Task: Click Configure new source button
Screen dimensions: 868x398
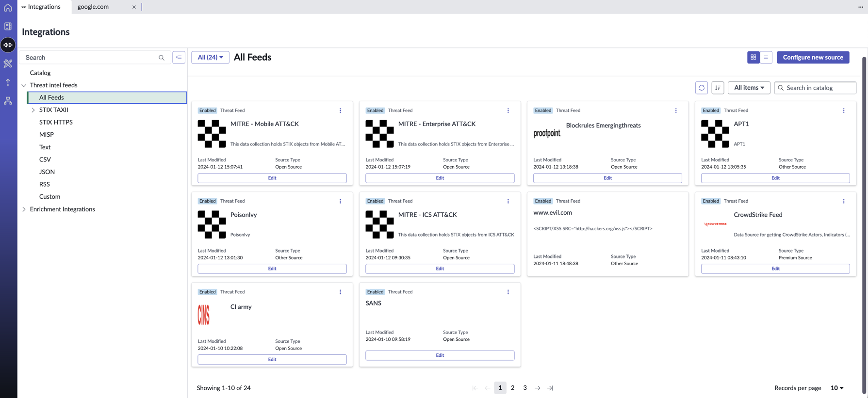Action: click(x=813, y=57)
